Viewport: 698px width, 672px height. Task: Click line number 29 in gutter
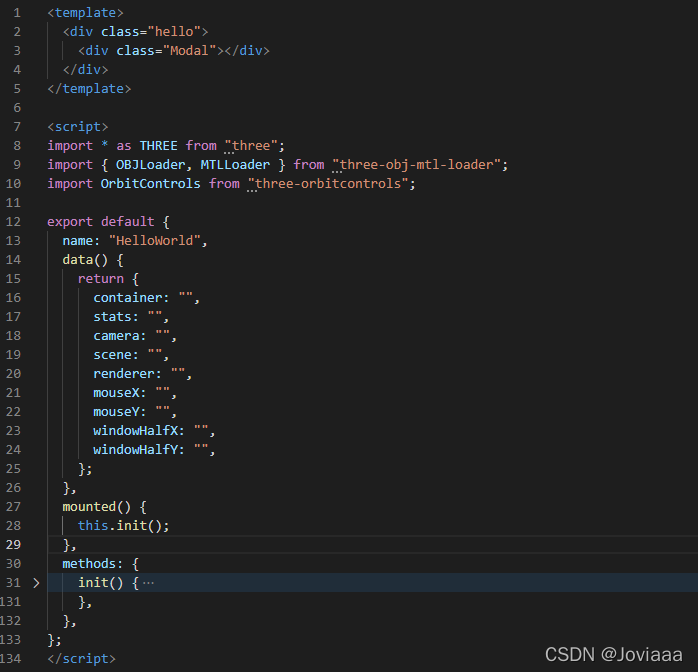click(13, 545)
